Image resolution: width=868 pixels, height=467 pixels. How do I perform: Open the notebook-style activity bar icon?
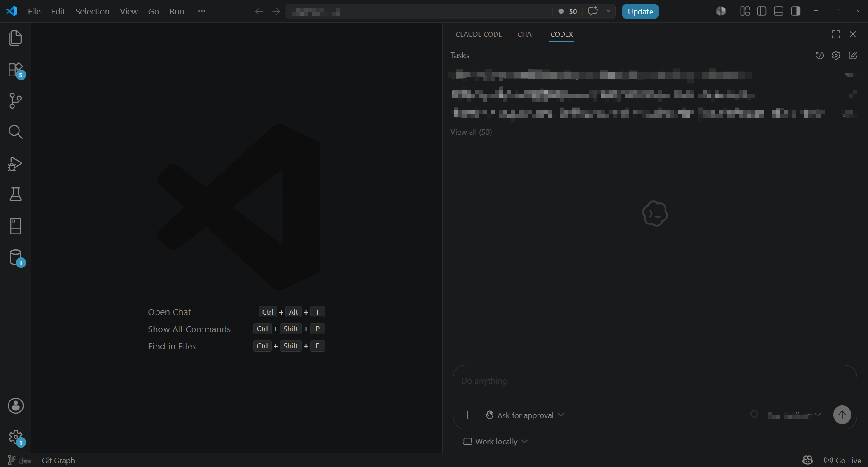pyautogui.click(x=15, y=226)
